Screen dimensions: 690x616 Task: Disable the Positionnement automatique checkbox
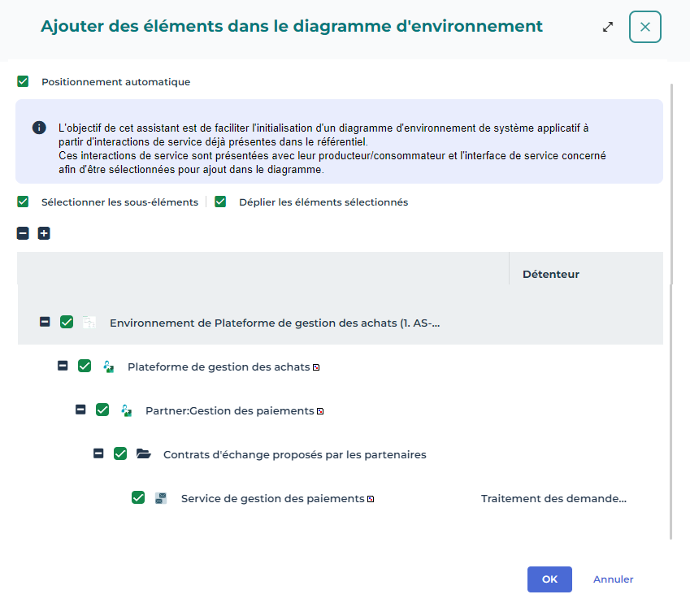(23, 81)
